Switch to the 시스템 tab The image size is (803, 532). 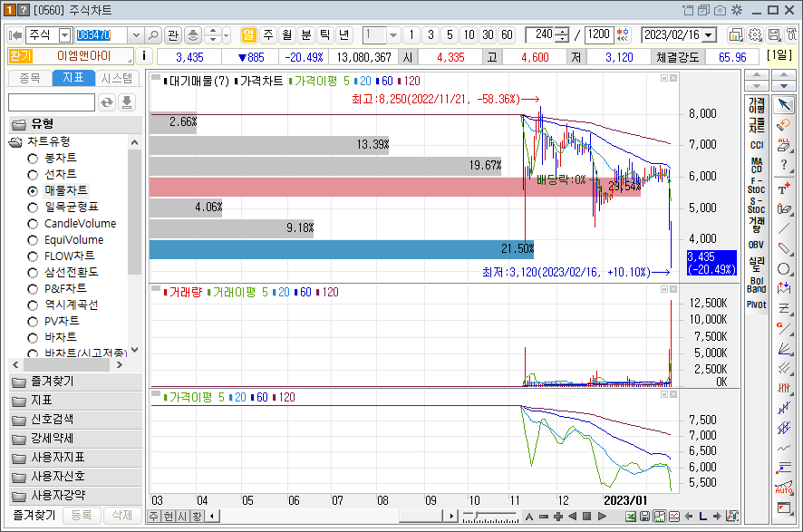[x=117, y=78]
